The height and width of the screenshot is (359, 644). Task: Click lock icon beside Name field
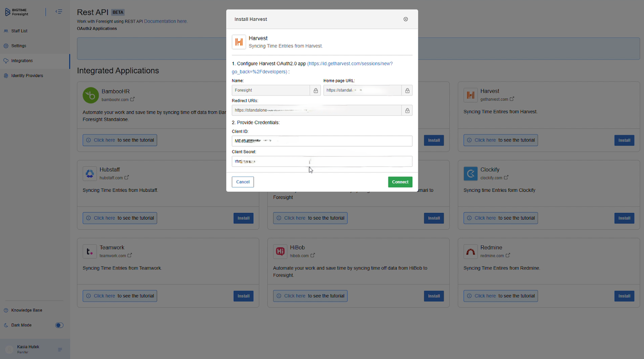[x=316, y=91]
